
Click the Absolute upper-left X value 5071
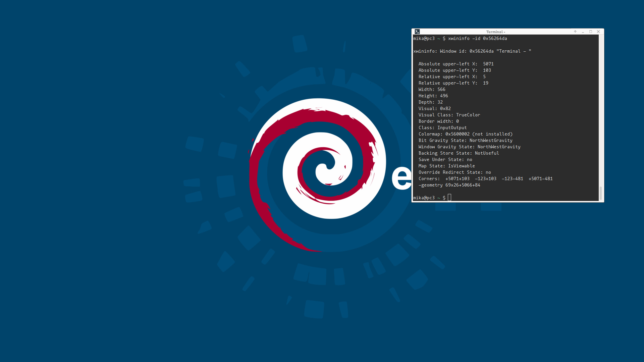click(488, 64)
